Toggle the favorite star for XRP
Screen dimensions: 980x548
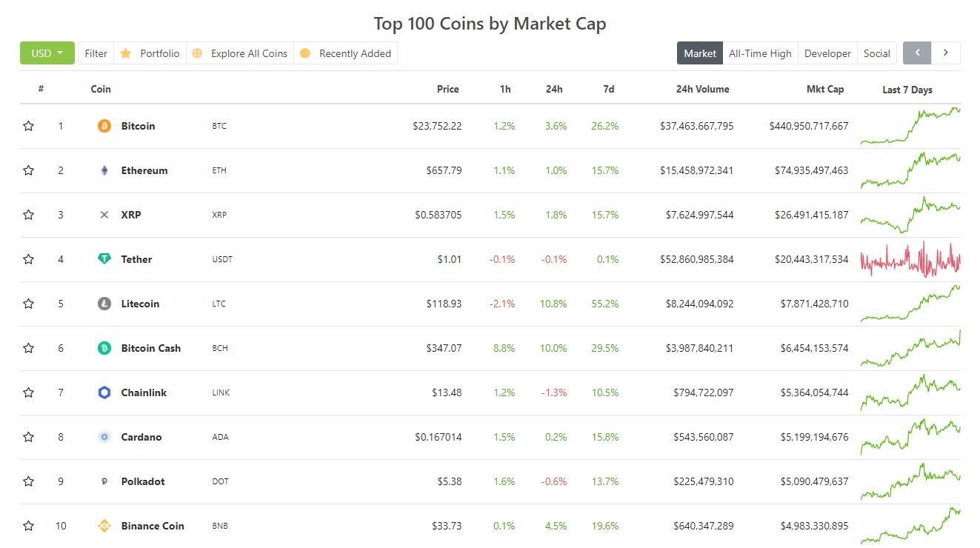pyautogui.click(x=29, y=215)
